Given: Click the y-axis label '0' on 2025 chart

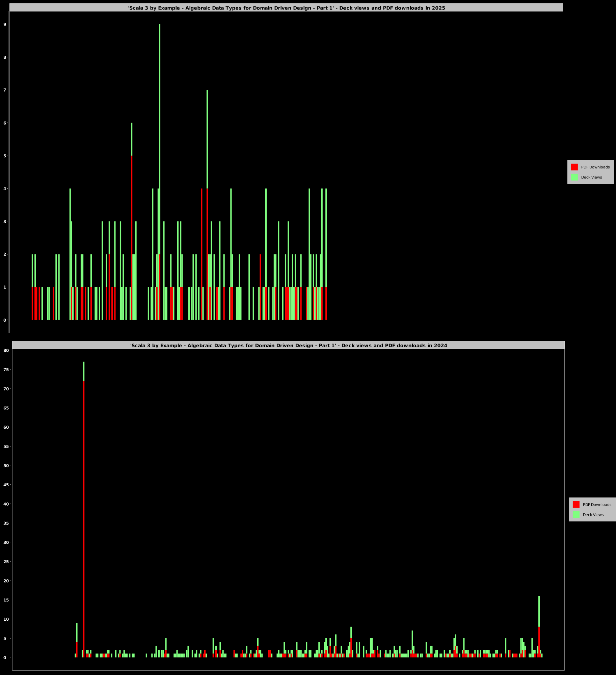Looking at the screenshot, I should click(5, 320).
